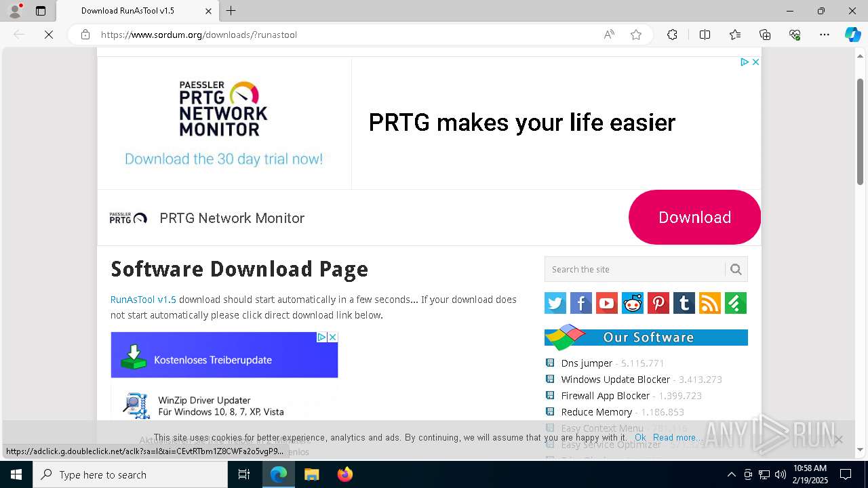This screenshot has width=868, height=488.
Task: Click the Our Software banner
Action: [x=646, y=337]
